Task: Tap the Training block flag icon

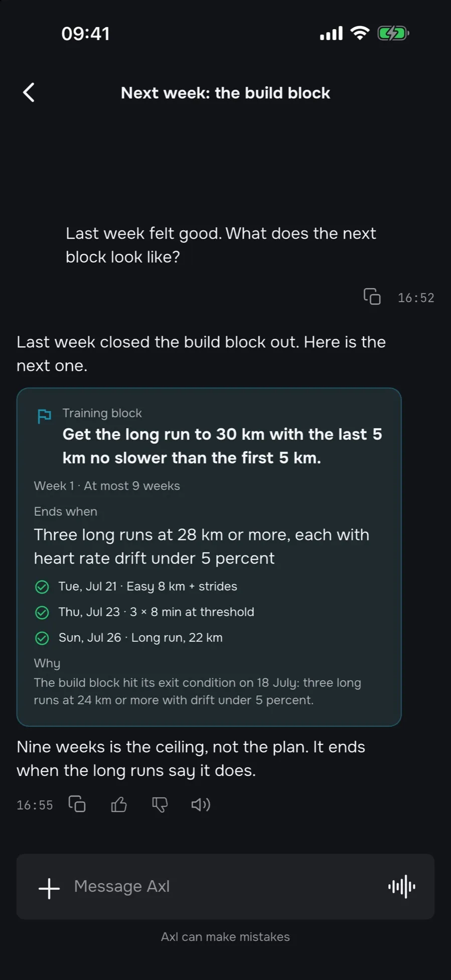Action: coord(44,416)
